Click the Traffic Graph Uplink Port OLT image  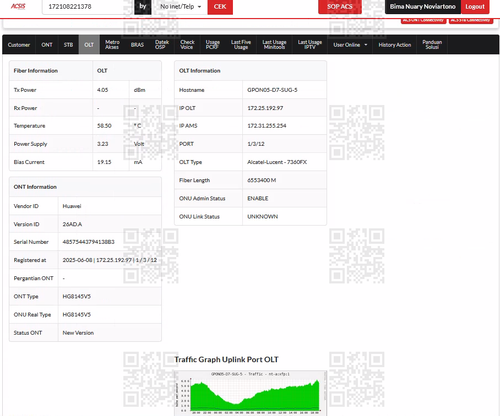point(250,393)
